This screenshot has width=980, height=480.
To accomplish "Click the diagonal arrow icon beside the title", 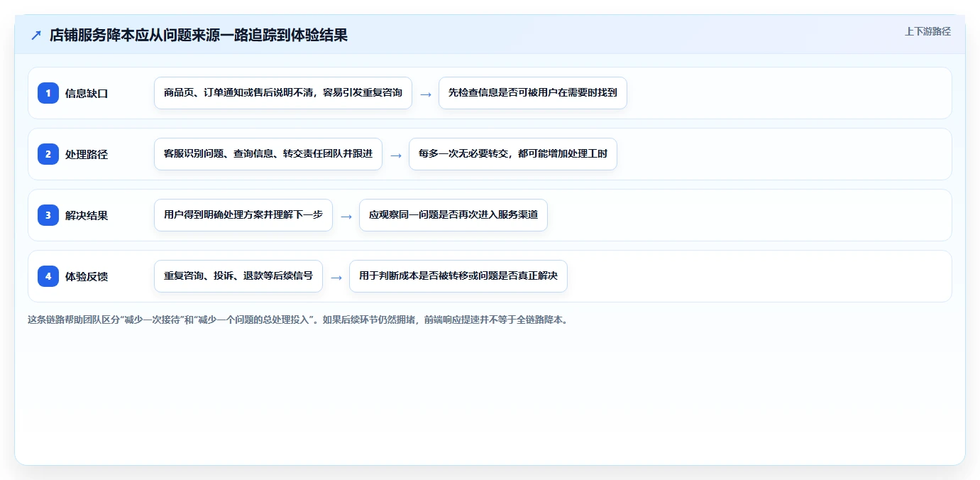I will pyautogui.click(x=36, y=35).
